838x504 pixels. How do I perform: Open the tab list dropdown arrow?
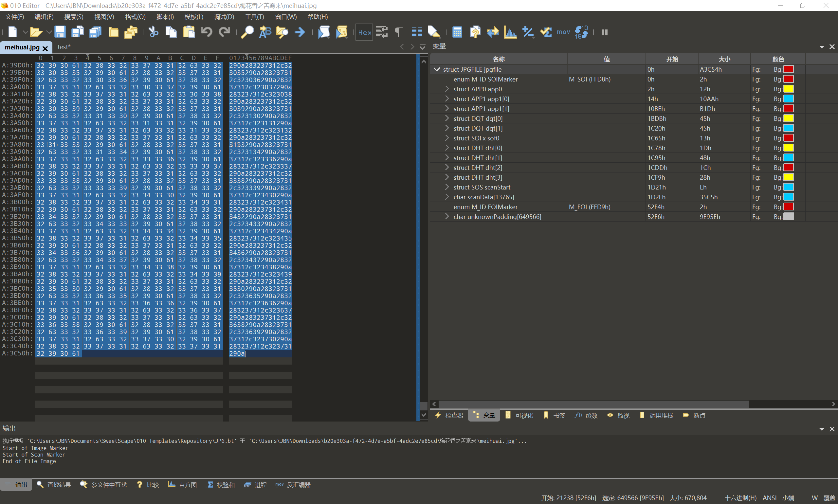click(422, 47)
